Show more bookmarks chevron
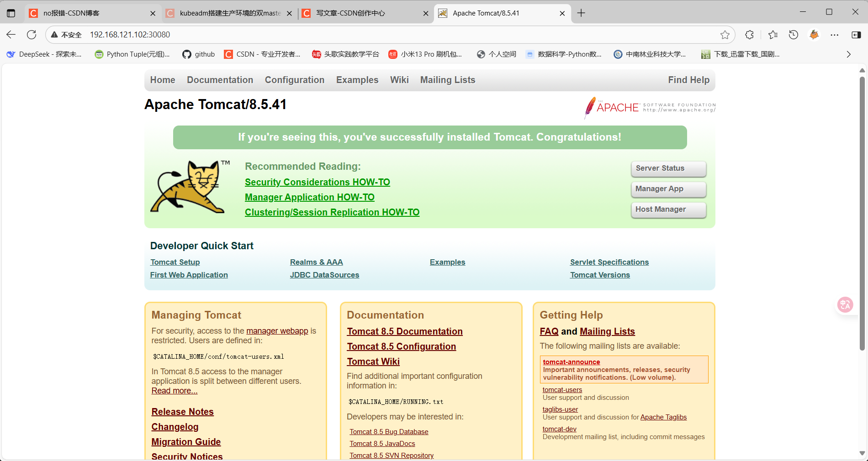This screenshot has height=461, width=868. pos(848,54)
